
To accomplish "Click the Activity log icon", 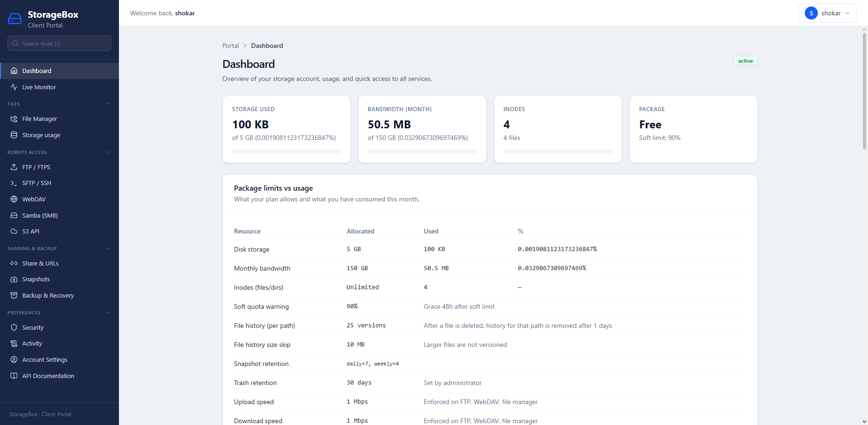I will (x=14, y=344).
